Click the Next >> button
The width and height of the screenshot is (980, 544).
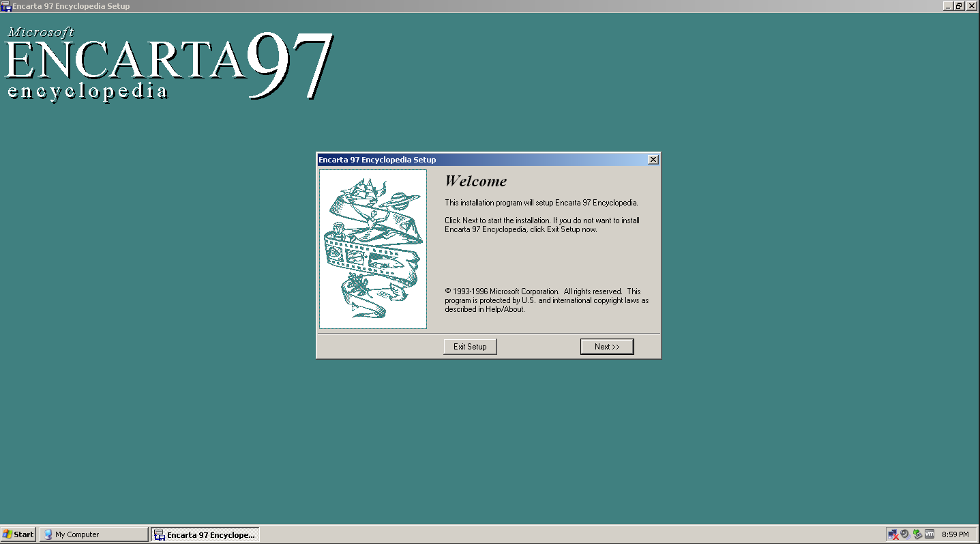[607, 347]
